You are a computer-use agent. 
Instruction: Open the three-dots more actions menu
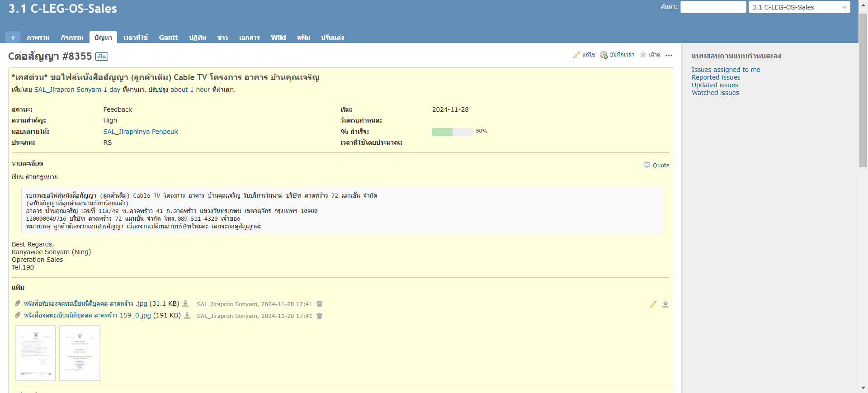669,55
